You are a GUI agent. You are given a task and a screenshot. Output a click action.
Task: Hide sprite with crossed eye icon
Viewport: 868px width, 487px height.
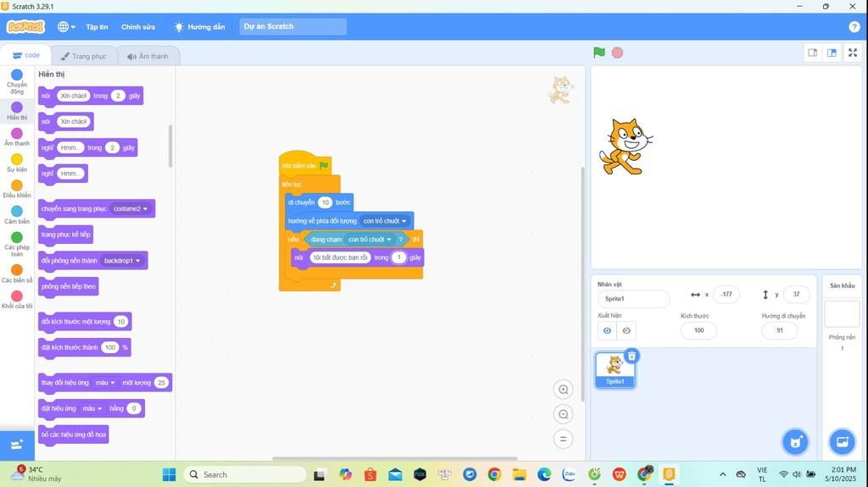coord(626,330)
